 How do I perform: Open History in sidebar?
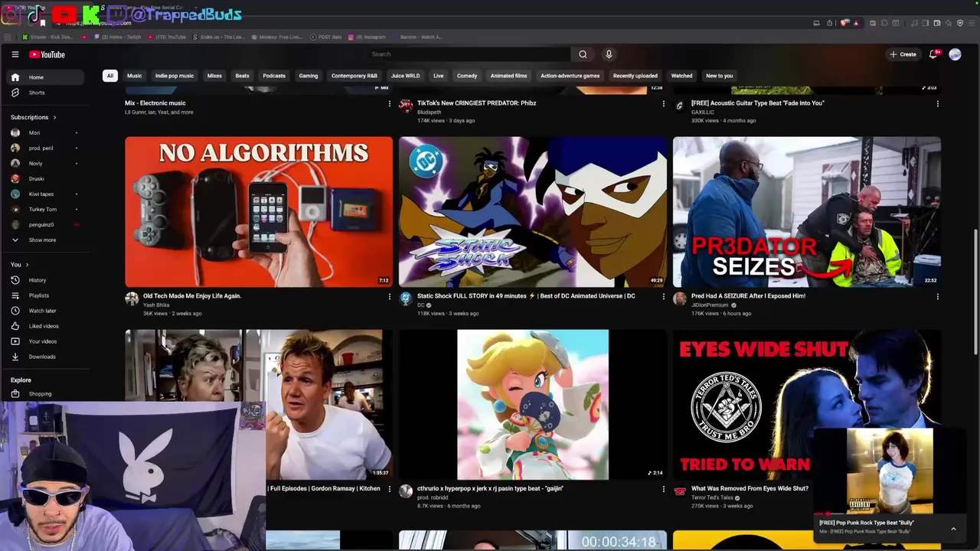coord(46,280)
